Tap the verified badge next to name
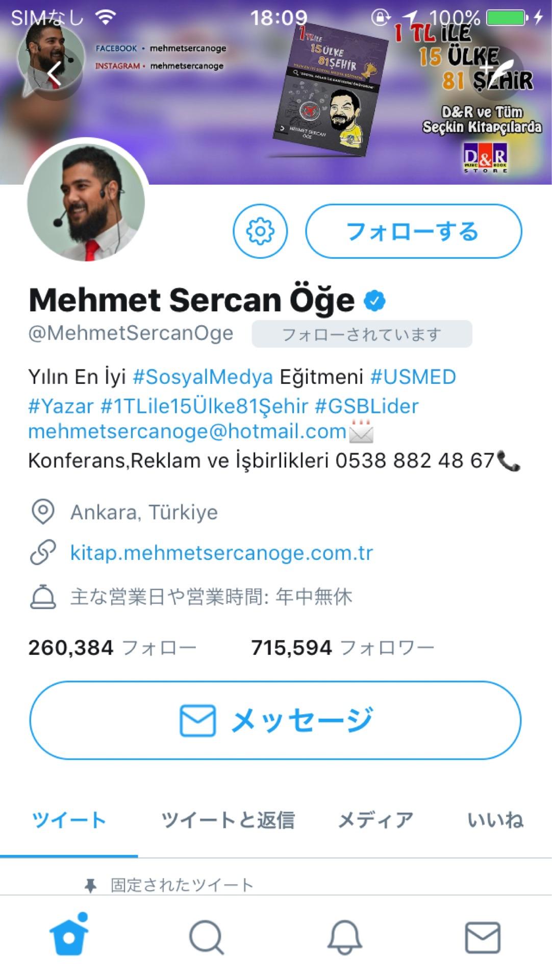The image size is (552, 980). click(375, 301)
